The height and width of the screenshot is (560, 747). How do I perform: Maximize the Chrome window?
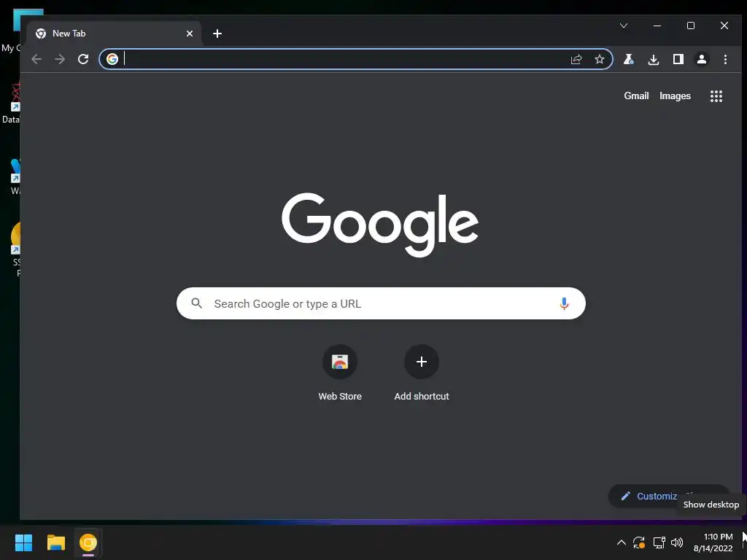(x=691, y=26)
